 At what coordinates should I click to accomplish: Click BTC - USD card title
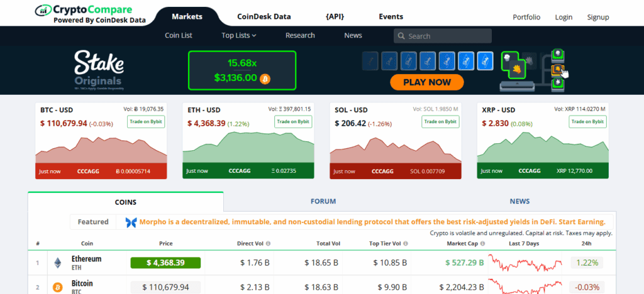pyautogui.click(x=57, y=110)
